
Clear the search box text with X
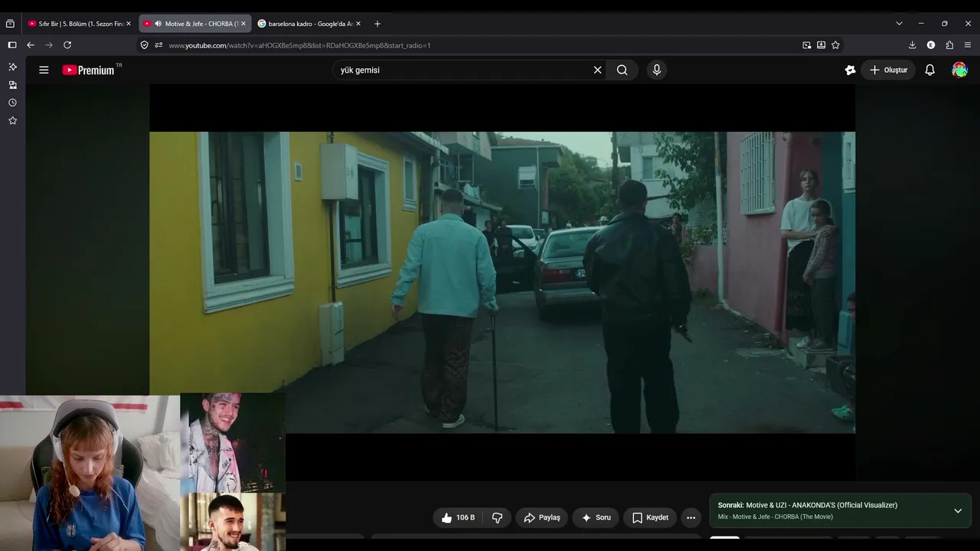point(598,70)
